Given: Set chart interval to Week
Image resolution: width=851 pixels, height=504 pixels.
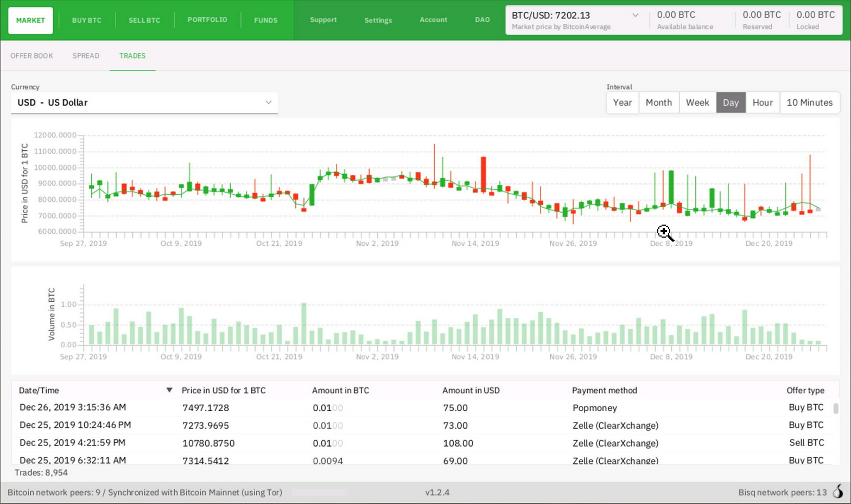Looking at the screenshot, I should [697, 103].
